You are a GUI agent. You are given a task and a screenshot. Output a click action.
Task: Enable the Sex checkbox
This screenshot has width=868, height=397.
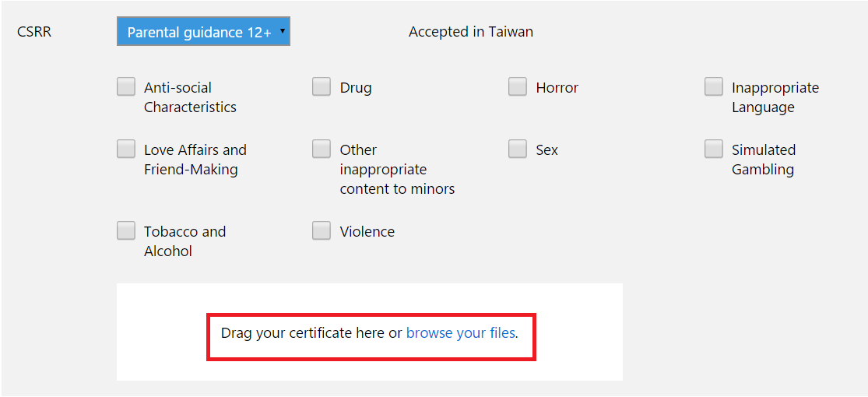pos(518,149)
